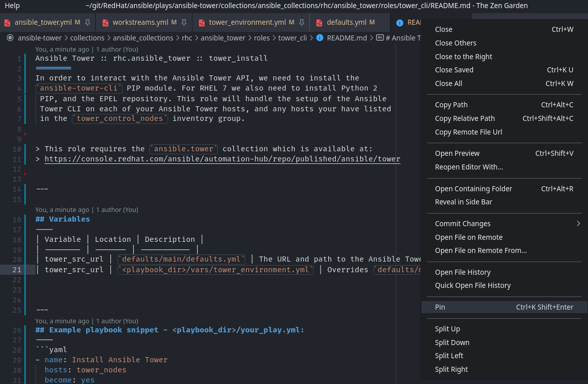Choose Open File History
Viewport: 588px width, 384px height.
point(504,272)
